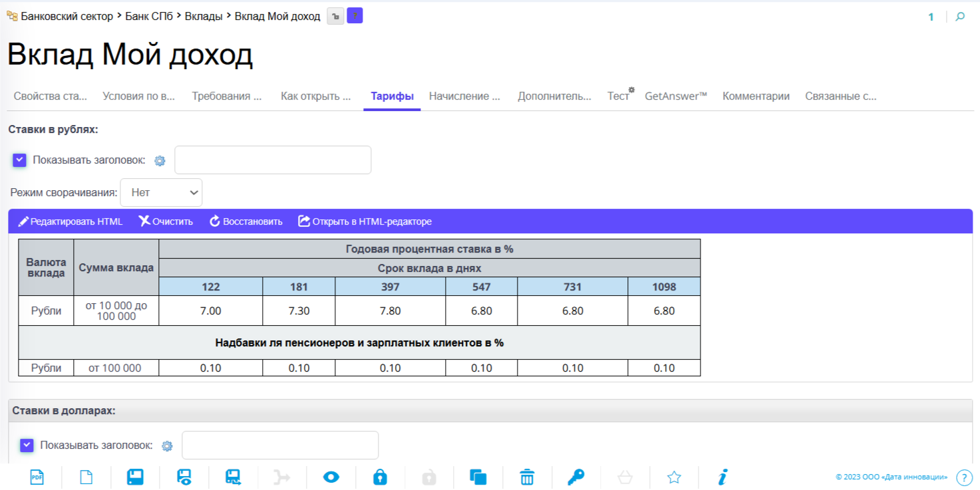The height and width of the screenshot is (490, 980).
Task: Open the 'Режим сворачивания' dropdown
Action: (161, 193)
